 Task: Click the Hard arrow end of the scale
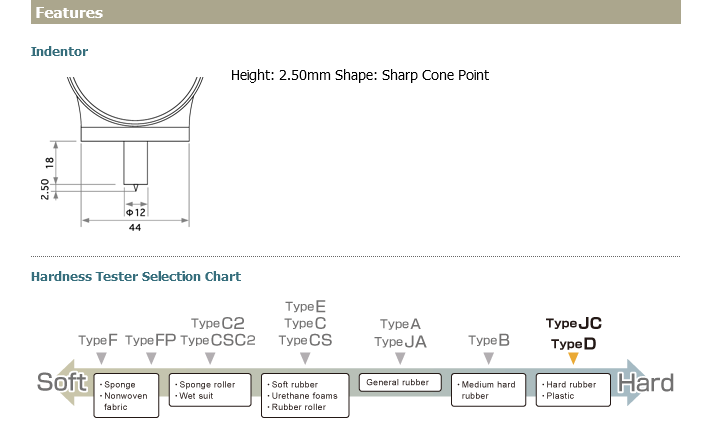tap(645, 383)
